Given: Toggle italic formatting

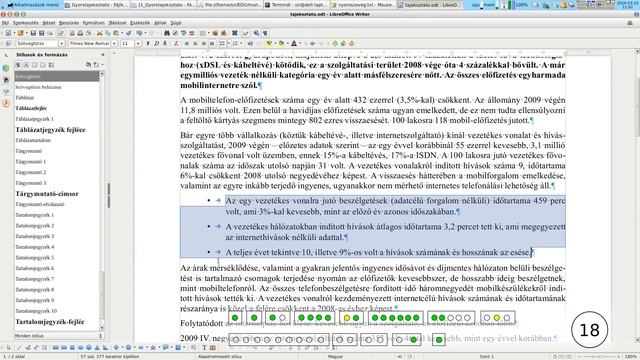Looking at the screenshot, I should click(x=157, y=43).
